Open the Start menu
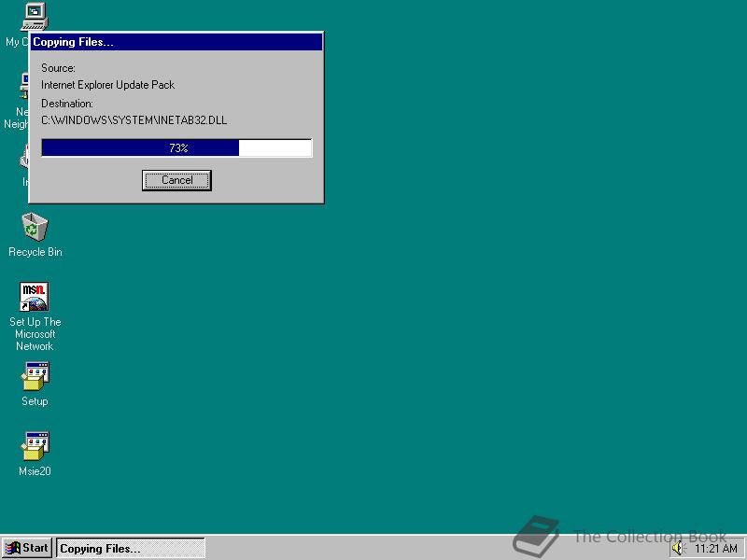This screenshot has width=747, height=560. click(x=27, y=548)
